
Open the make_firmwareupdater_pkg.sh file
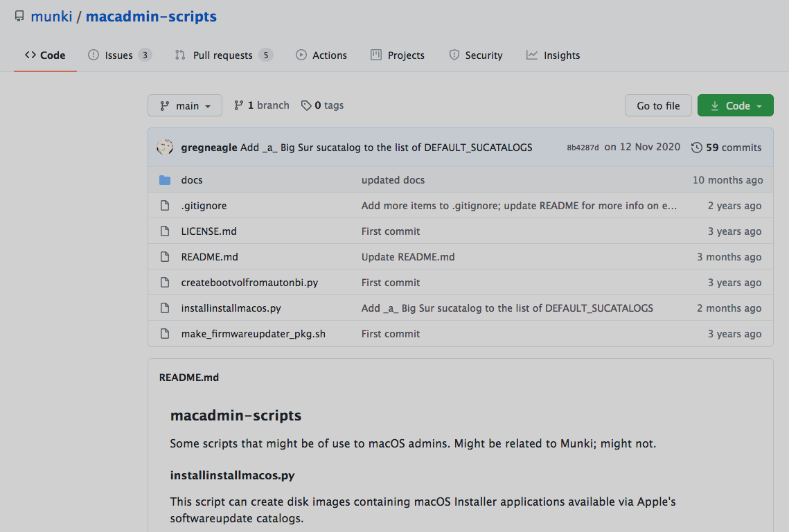tap(253, 334)
